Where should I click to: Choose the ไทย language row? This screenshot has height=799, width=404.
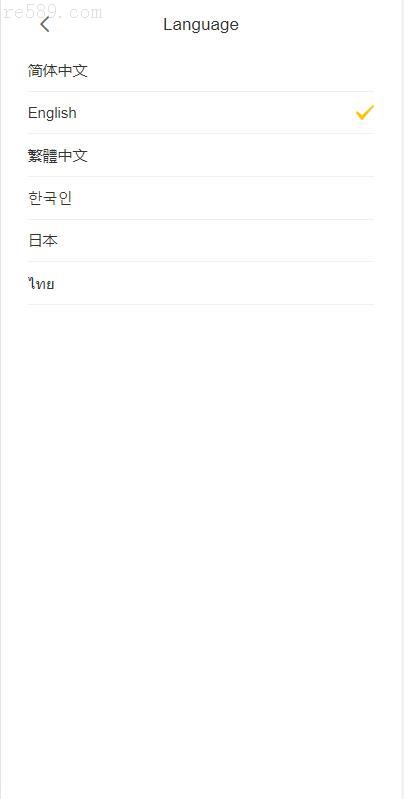201,283
